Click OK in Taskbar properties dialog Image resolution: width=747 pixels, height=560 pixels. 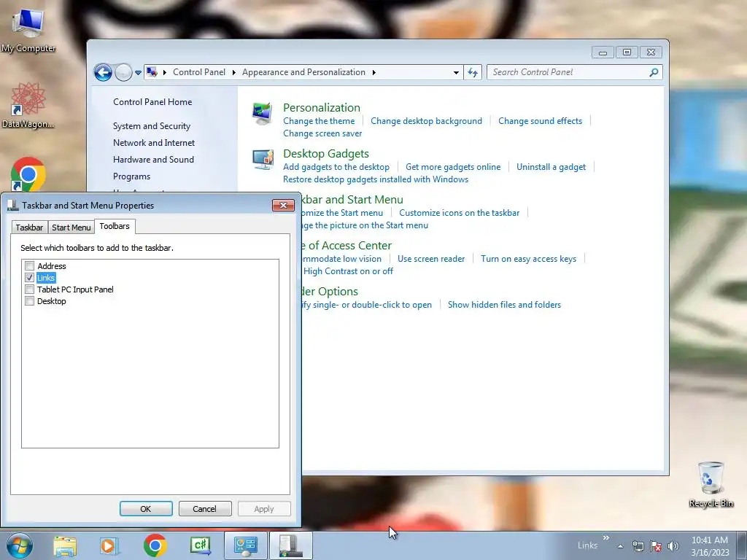[146, 508]
